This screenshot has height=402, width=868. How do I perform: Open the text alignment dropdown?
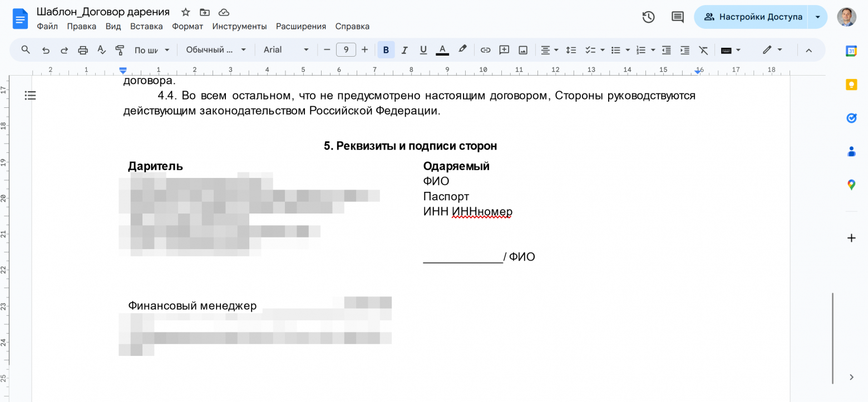click(550, 50)
